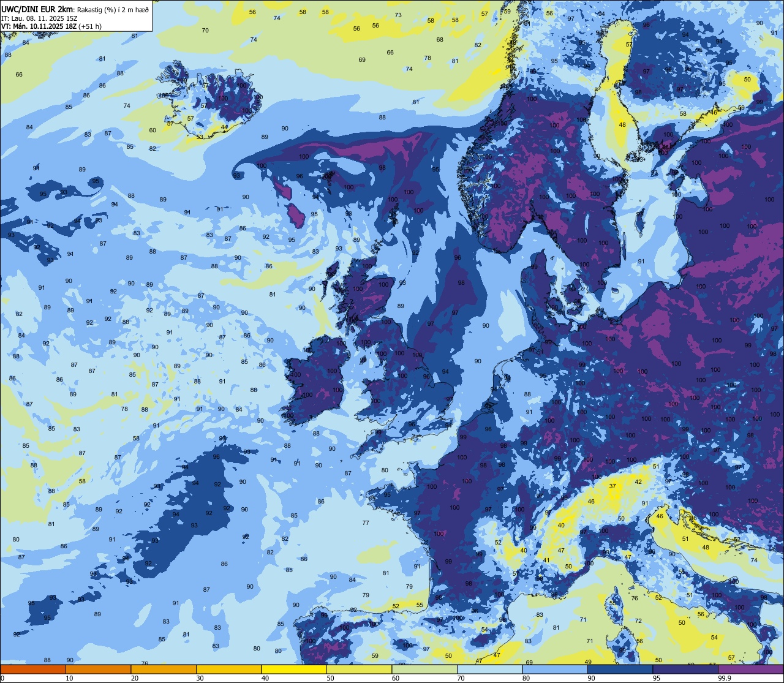
Task: Click the map value "77" in the Bay of Biscay
Action: click(366, 523)
